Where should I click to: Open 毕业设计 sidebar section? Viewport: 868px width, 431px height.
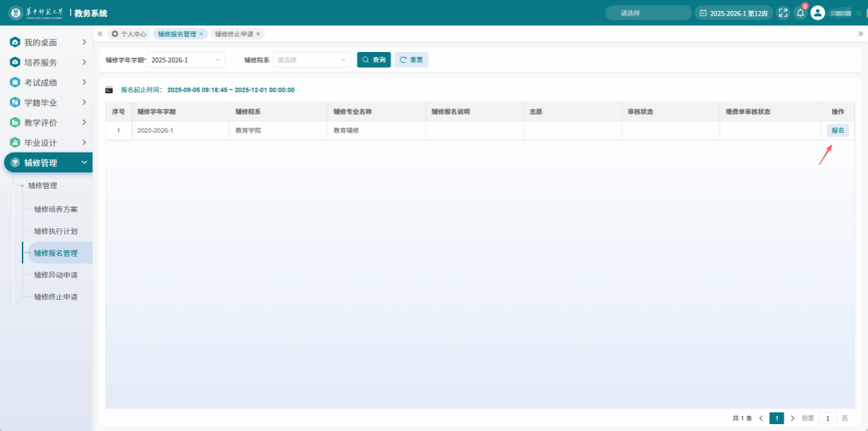(x=41, y=143)
